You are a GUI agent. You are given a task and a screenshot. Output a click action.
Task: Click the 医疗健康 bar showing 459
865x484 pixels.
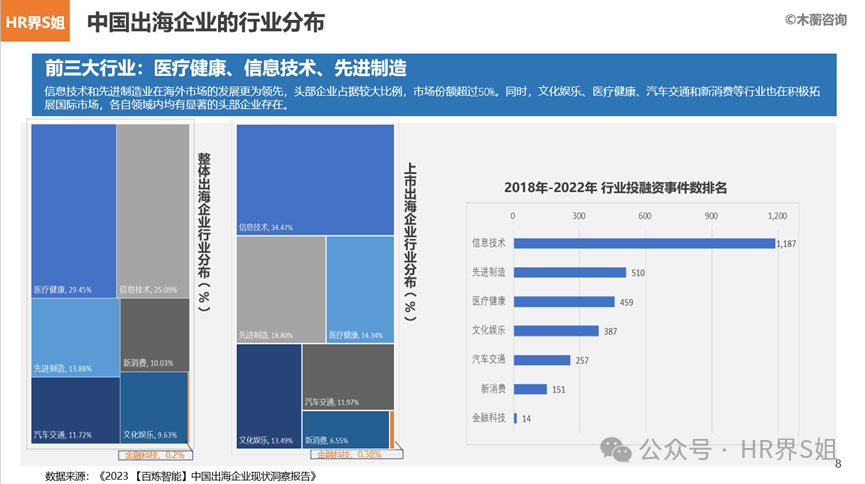[563, 301]
